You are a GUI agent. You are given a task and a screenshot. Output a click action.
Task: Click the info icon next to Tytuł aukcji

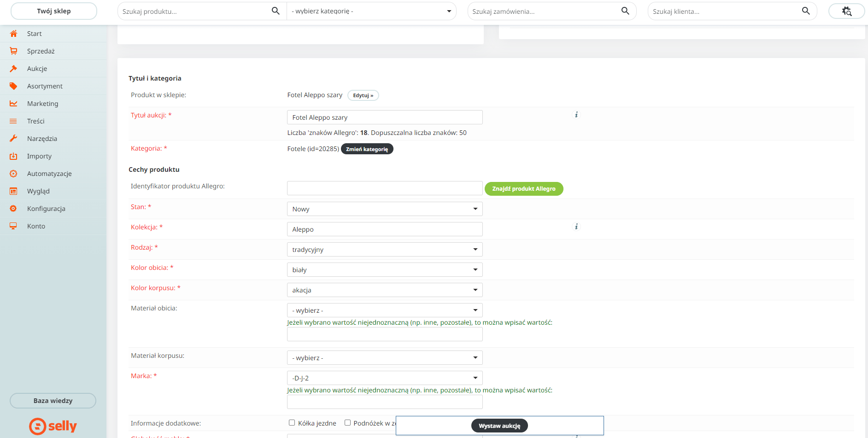576,115
